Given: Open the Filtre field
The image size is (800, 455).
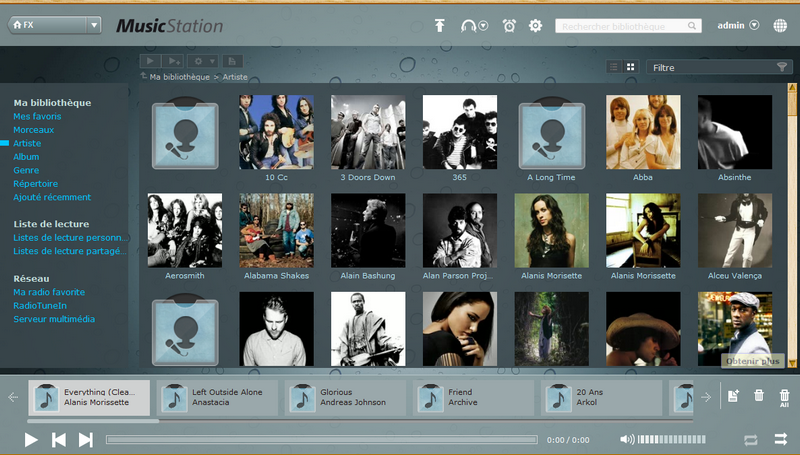Looking at the screenshot, I should [x=719, y=67].
